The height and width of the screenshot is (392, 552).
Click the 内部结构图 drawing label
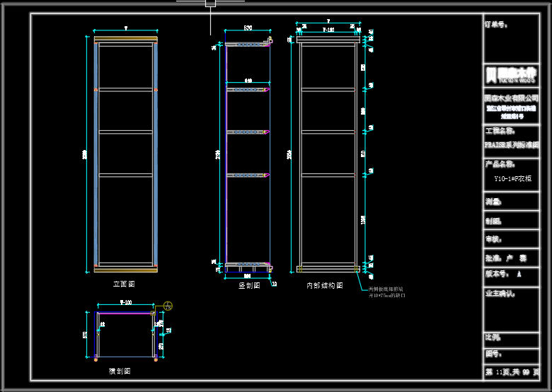(325, 285)
